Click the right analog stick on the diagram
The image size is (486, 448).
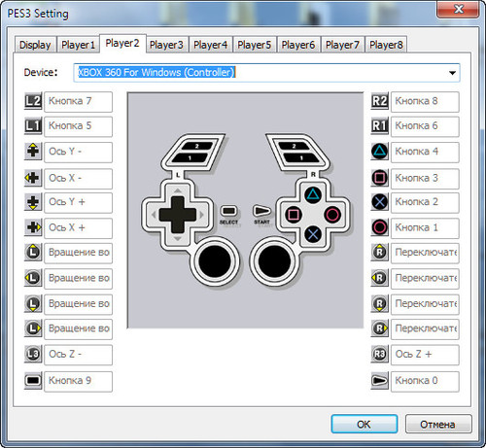[x=274, y=261]
